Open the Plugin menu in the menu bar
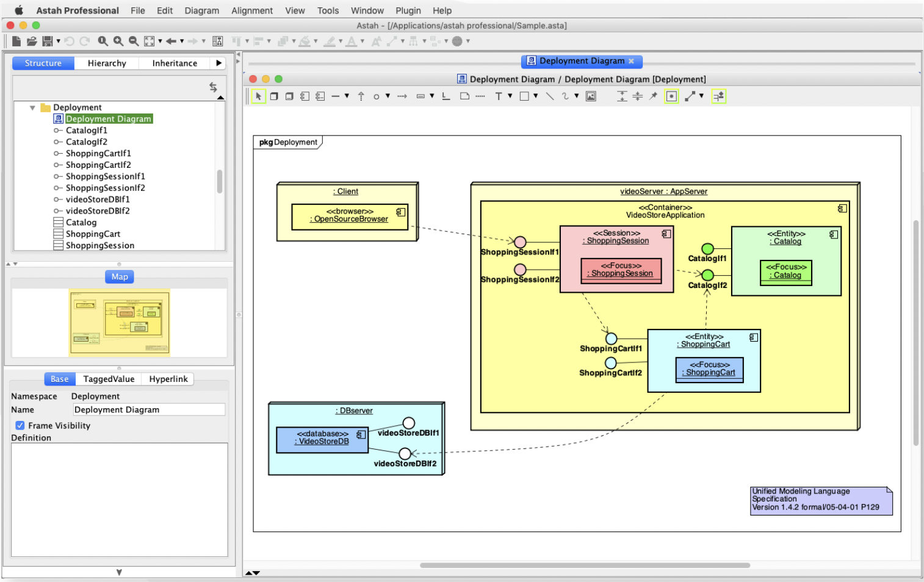This screenshot has height=582, width=924. point(408,10)
